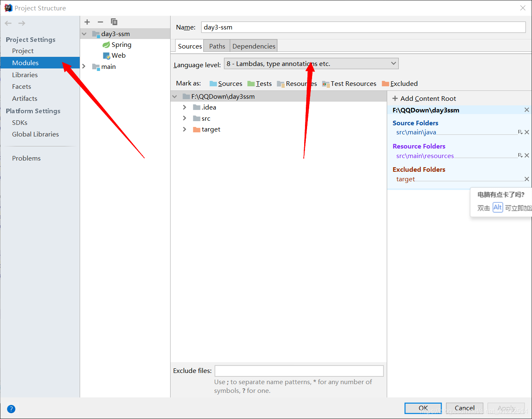Open help with the question mark icon
This screenshot has width=532, height=419.
point(11,409)
